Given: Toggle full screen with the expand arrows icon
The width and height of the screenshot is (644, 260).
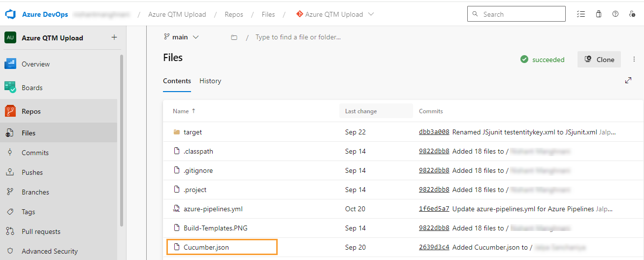Looking at the screenshot, I should click(628, 80).
